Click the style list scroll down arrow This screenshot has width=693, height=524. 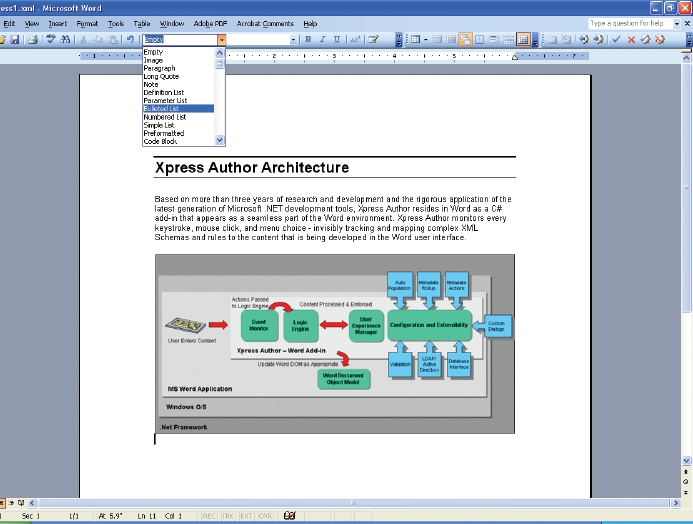click(x=220, y=140)
